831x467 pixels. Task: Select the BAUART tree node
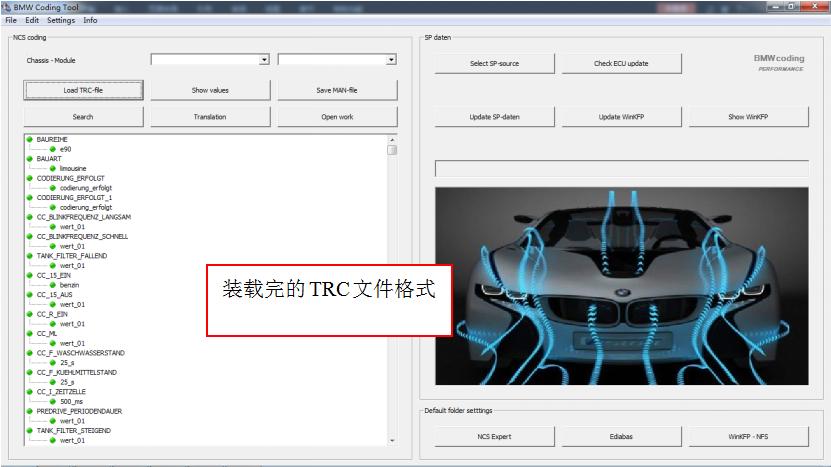(49, 159)
